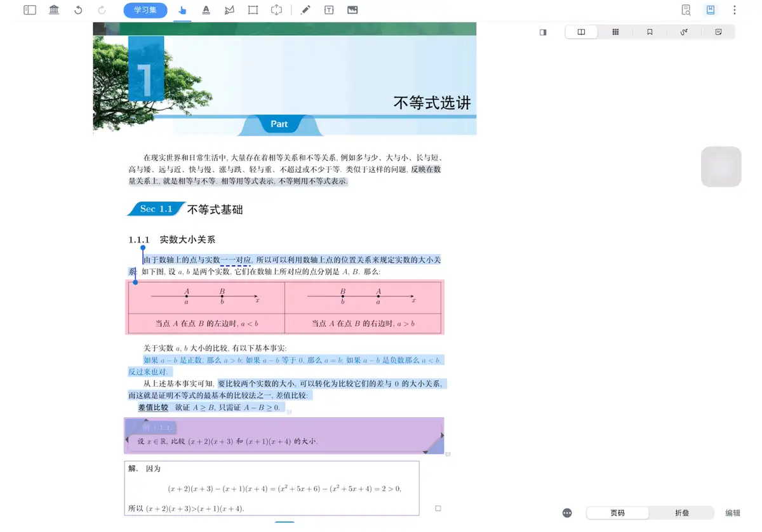762x532 pixels.
Task: Switch to the bookmarks tab
Action: pyautogui.click(x=650, y=32)
